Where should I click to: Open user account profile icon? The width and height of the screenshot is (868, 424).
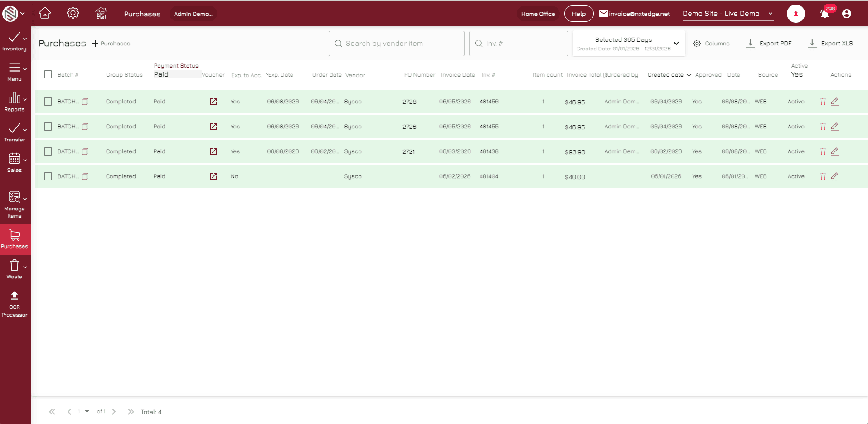coord(846,14)
